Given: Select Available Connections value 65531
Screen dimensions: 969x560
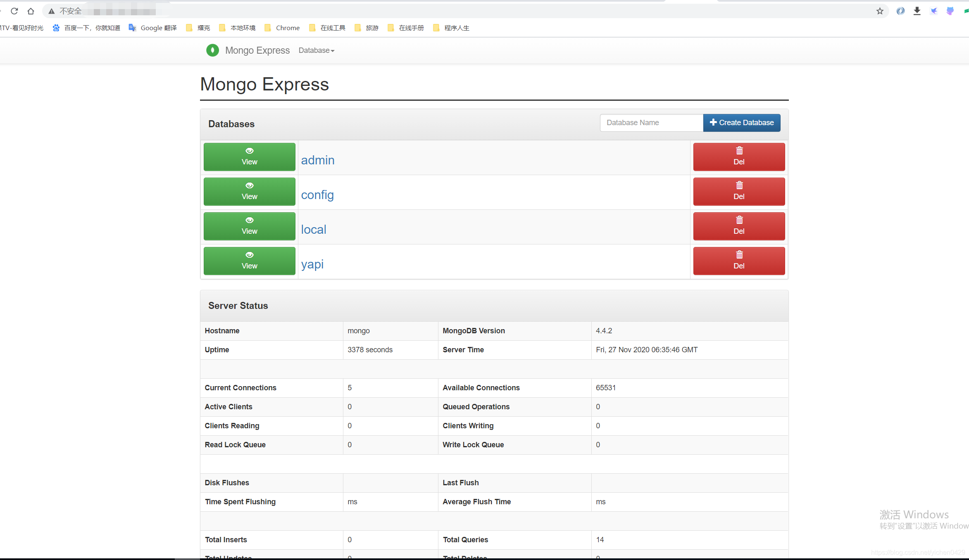Looking at the screenshot, I should [606, 388].
